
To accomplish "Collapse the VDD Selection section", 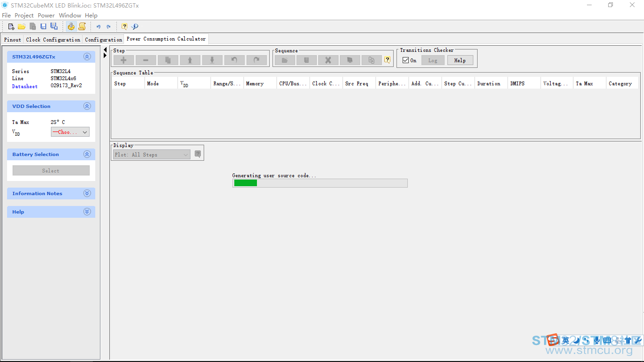I will (87, 106).
